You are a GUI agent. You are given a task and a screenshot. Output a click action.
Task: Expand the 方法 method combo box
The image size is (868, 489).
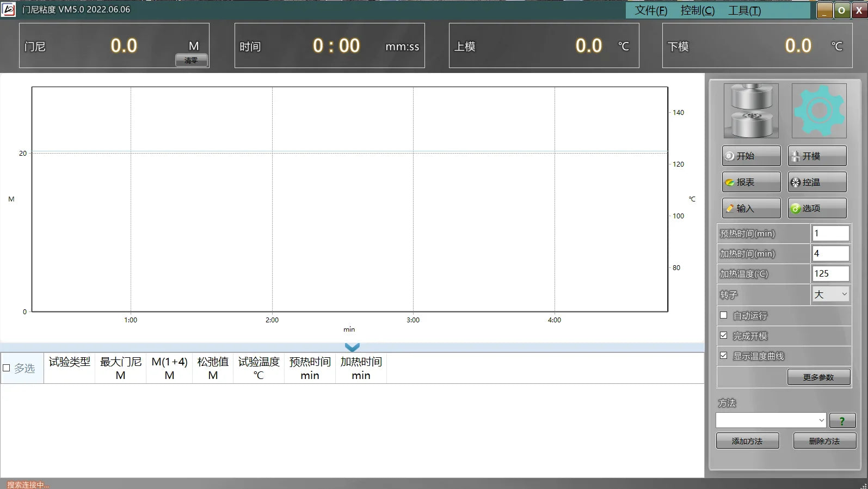pyautogui.click(x=771, y=420)
